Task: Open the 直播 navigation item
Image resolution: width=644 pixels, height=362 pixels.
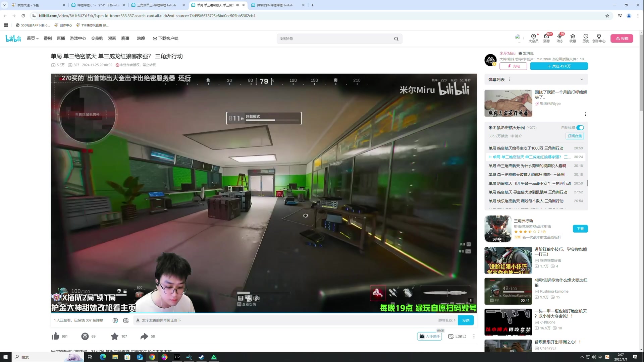Action: (x=61, y=39)
